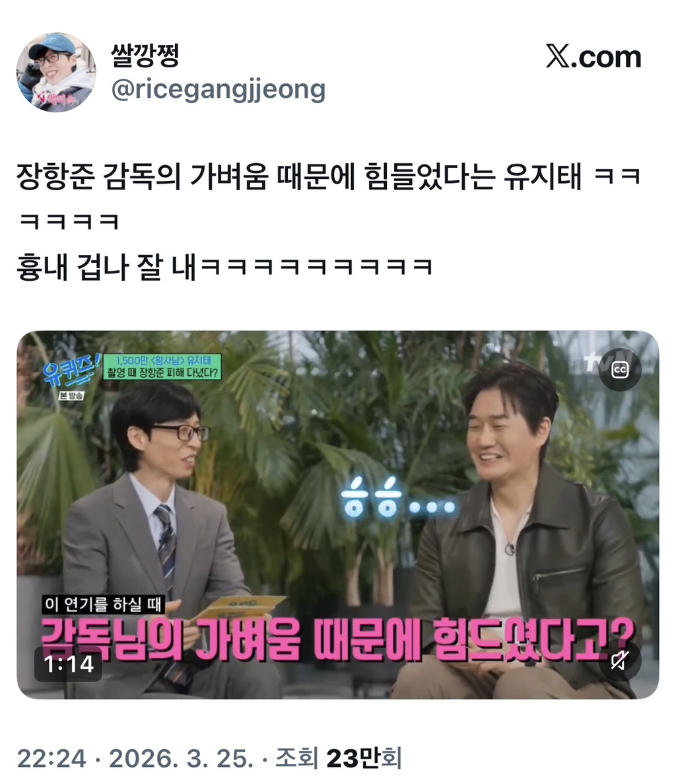Click the 22:24 post timestamp
This screenshot has width=676, height=784.
51,758
